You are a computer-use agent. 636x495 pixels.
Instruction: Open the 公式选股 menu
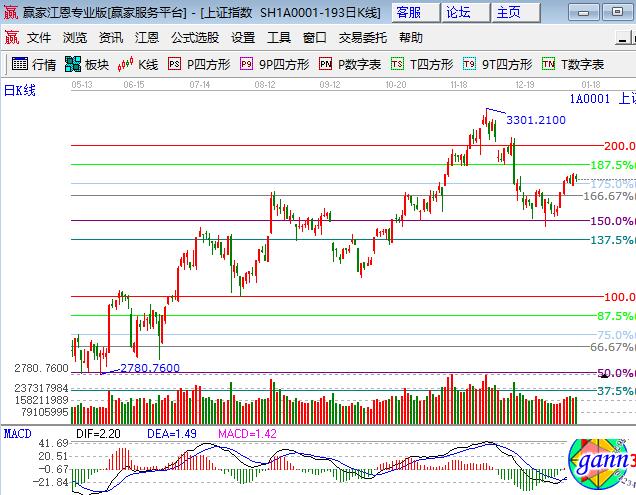pyautogui.click(x=195, y=37)
